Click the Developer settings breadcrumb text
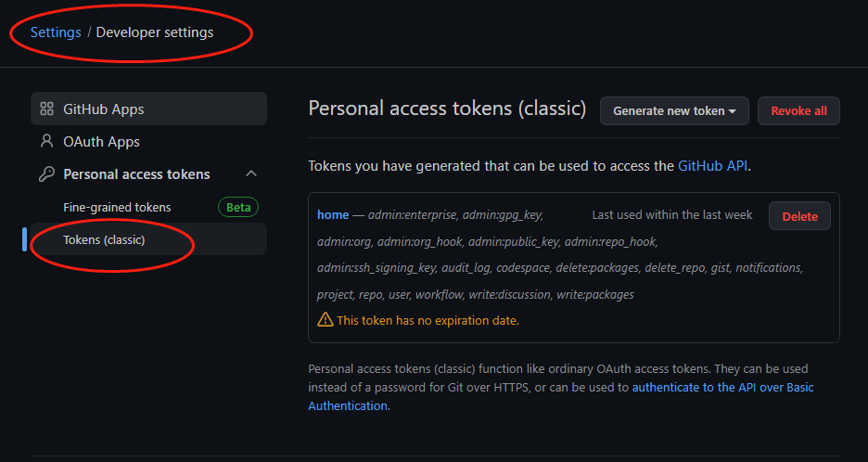This screenshot has height=462, width=868. click(x=155, y=32)
